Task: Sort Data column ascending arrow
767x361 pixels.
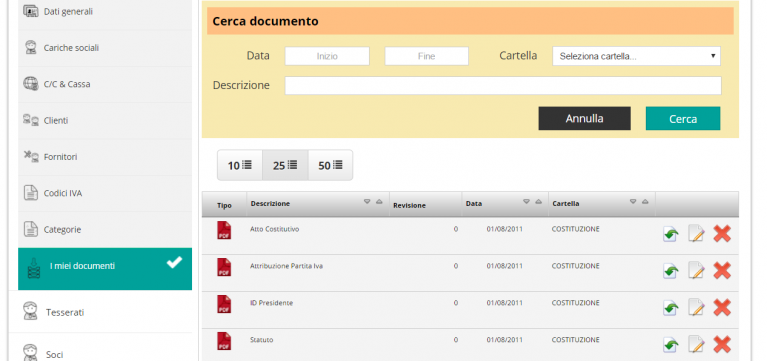Action: coord(539,202)
